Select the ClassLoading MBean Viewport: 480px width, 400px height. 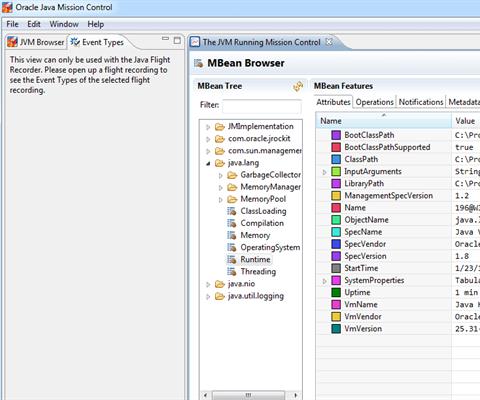pos(263,211)
